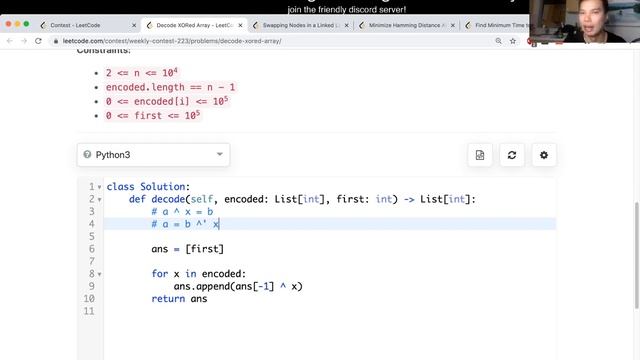Click the 'for x in encoded:' line
The width and height of the screenshot is (640, 360).
198,274
